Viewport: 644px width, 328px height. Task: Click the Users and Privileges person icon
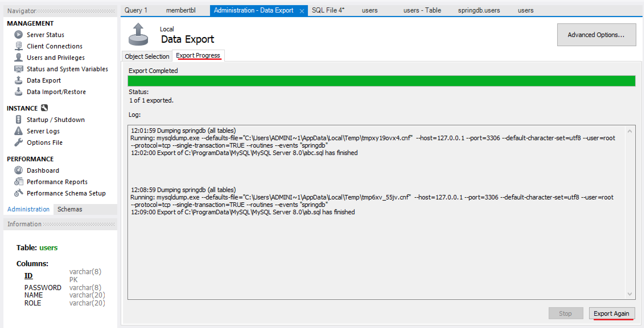tap(18, 57)
